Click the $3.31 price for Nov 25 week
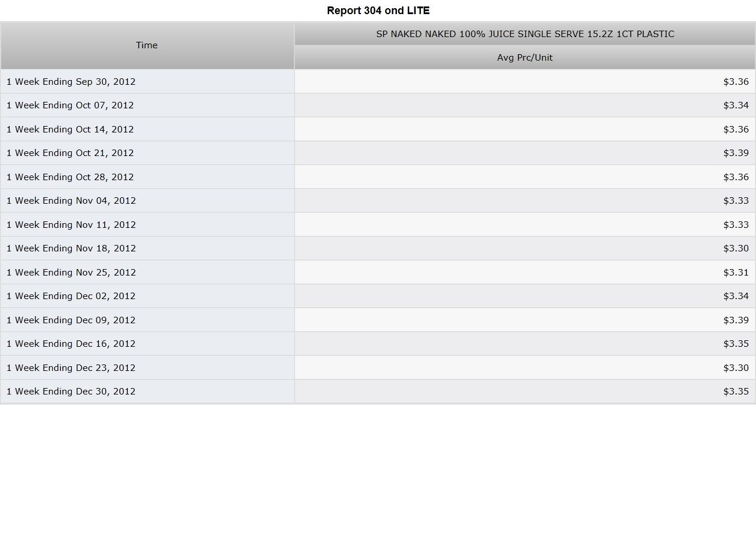This screenshot has width=756, height=557. point(736,272)
